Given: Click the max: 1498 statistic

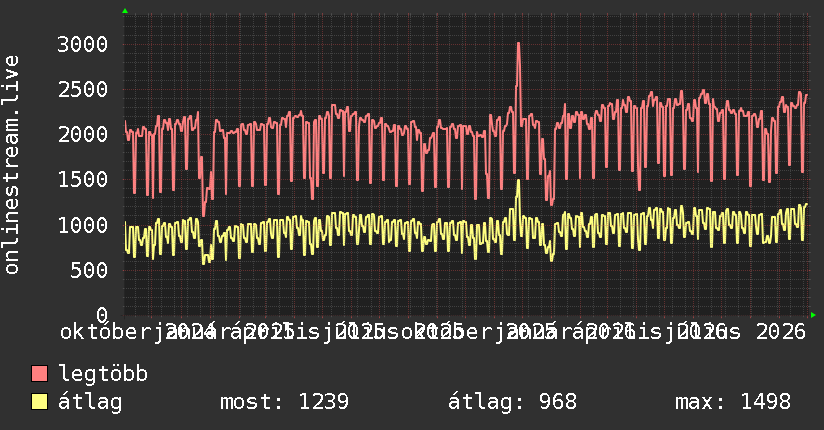Looking at the screenshot, I should (x=733, y=402).
